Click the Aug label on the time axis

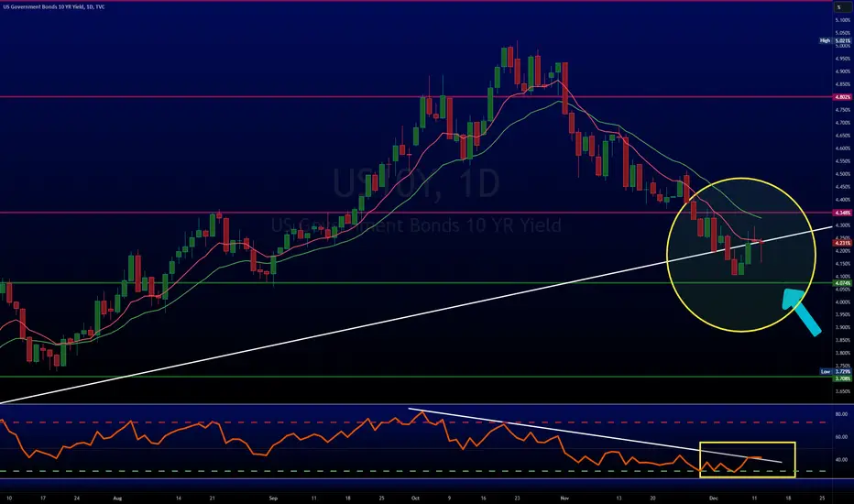(x=117, y=498)
